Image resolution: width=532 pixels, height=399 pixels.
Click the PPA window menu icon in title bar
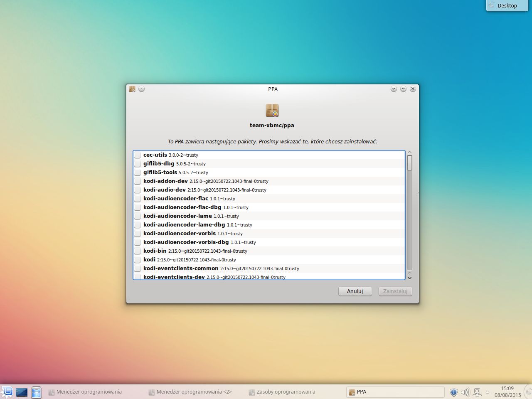[x=132, y=89]
